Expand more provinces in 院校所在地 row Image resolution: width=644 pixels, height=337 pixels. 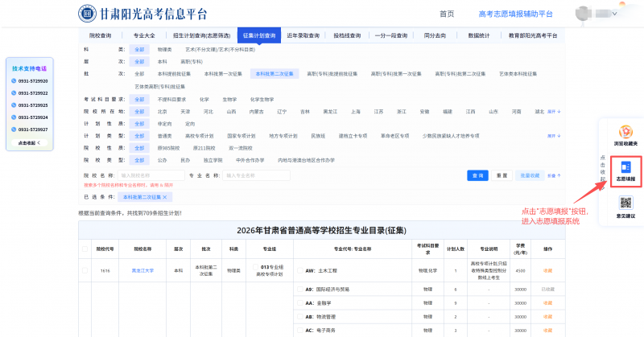(x=554, y=112)
